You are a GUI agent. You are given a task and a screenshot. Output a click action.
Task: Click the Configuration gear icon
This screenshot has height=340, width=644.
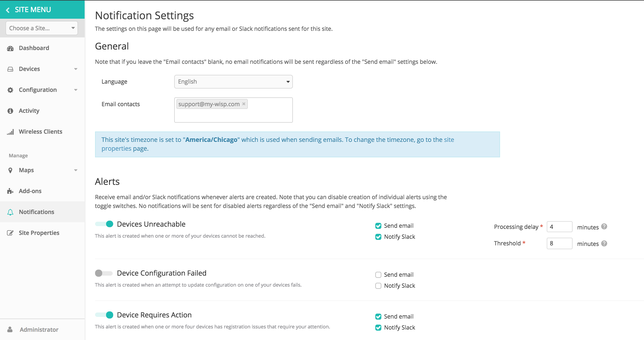click(10, 90)
